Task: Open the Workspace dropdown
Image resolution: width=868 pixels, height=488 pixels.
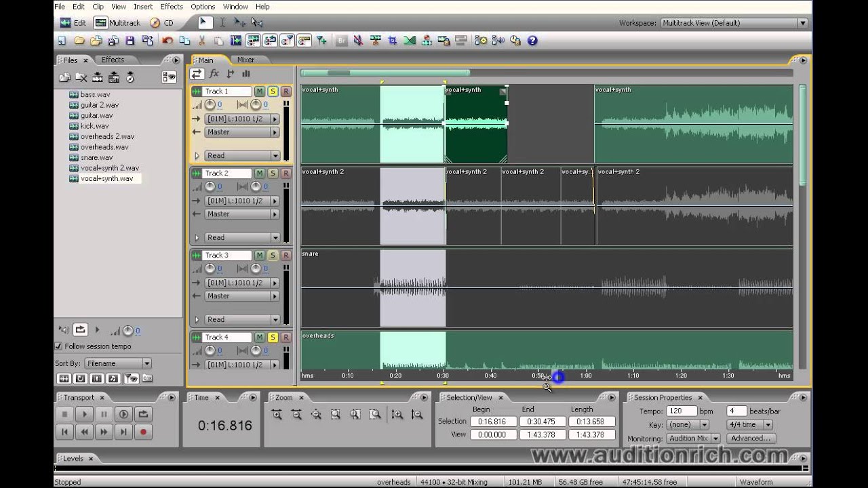Action: tap(803, 23)
